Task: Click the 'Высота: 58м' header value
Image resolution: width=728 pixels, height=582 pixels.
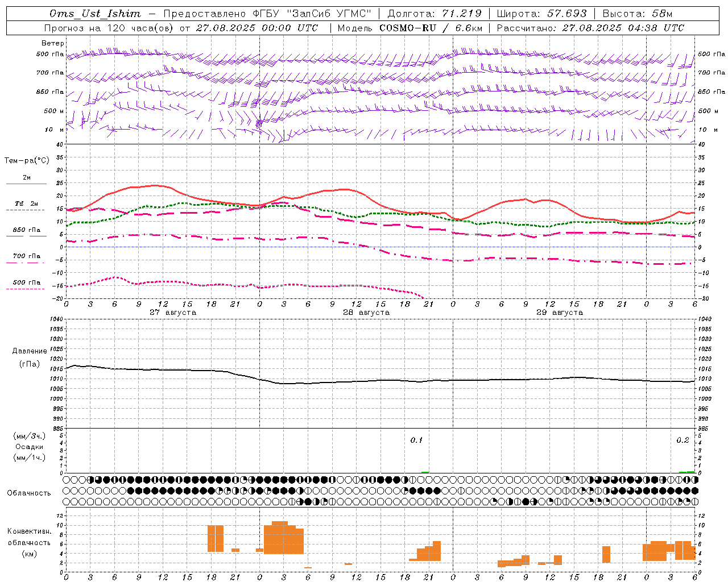Action: [638, 14]
